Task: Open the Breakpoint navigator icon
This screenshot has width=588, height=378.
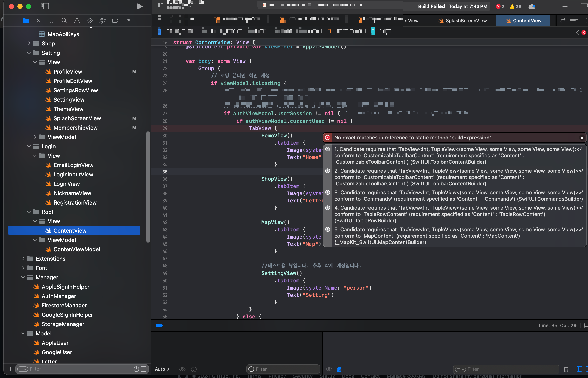Action: tap(115, 21)
